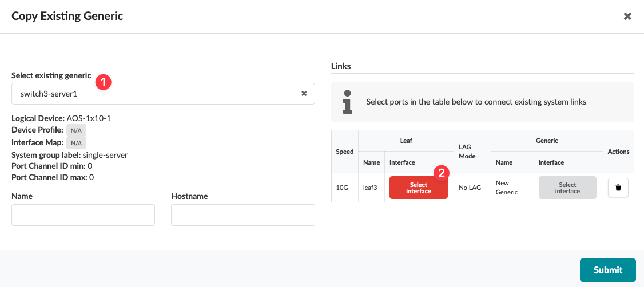Focus the Hostname input field

point(243,215)
